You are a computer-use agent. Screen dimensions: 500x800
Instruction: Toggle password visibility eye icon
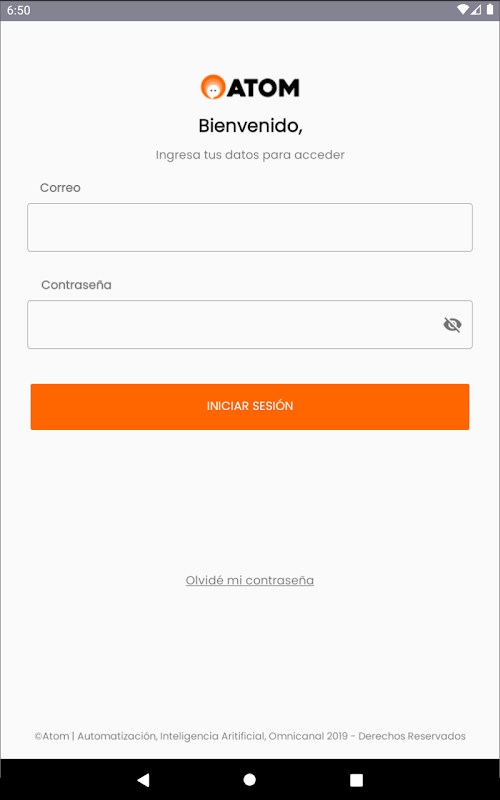coord(452,324)
